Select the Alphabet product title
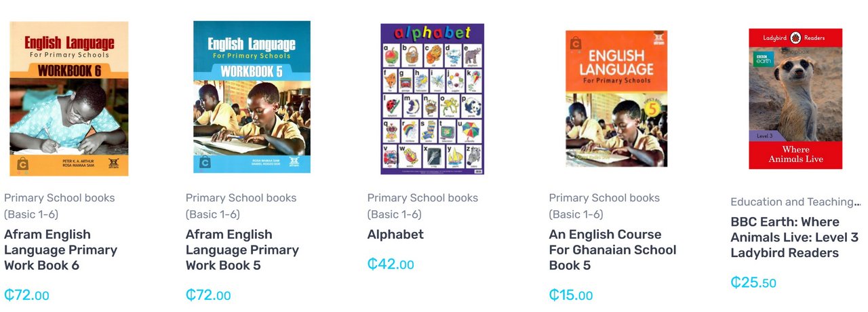This screenshot has height=312, width=868. coord(395,235)
